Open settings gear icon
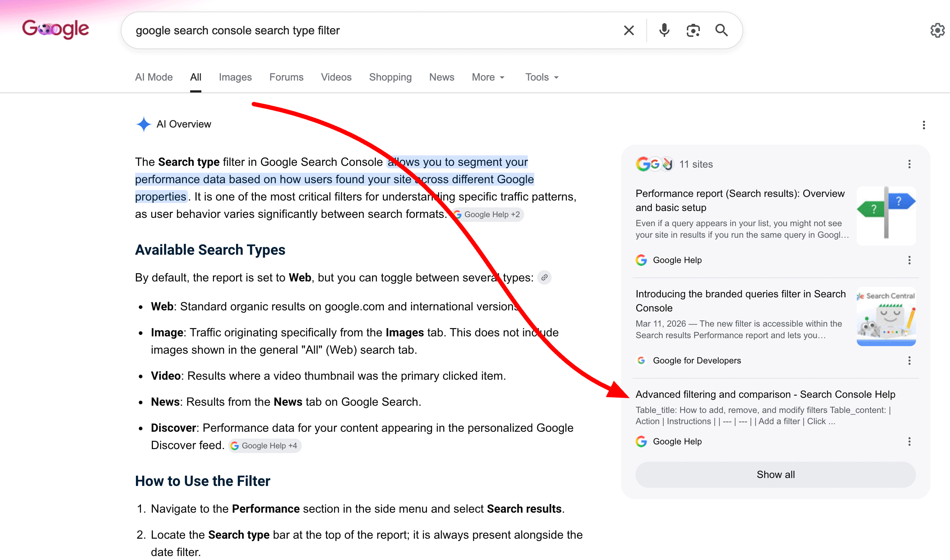Viewport: 950px width, 560px height. [x=938, y=30]
